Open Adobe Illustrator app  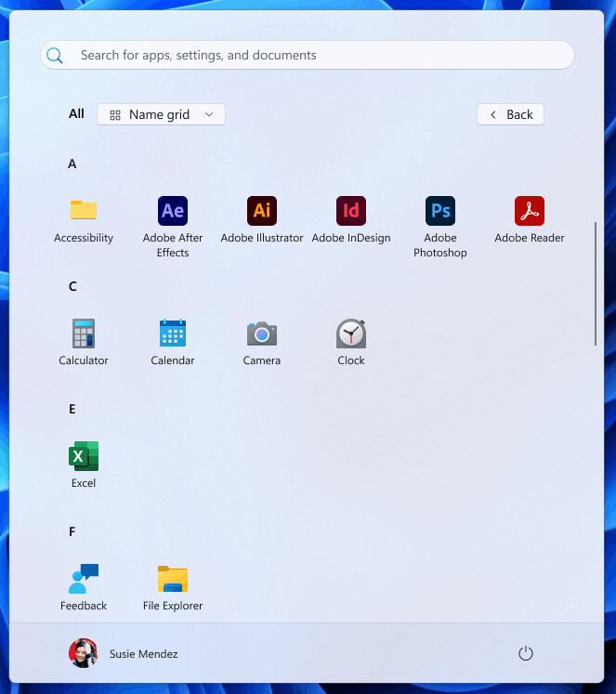click(x=262, y=219)
